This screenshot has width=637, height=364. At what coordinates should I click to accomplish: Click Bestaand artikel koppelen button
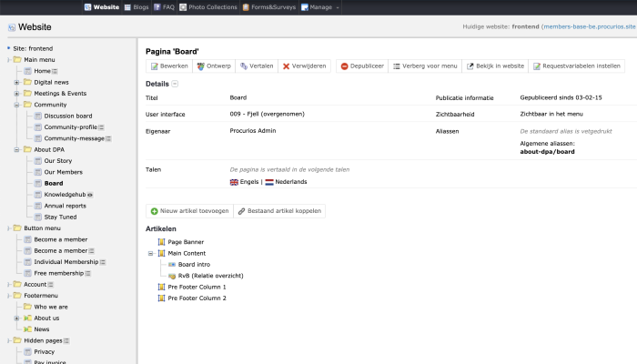(278, 211)
